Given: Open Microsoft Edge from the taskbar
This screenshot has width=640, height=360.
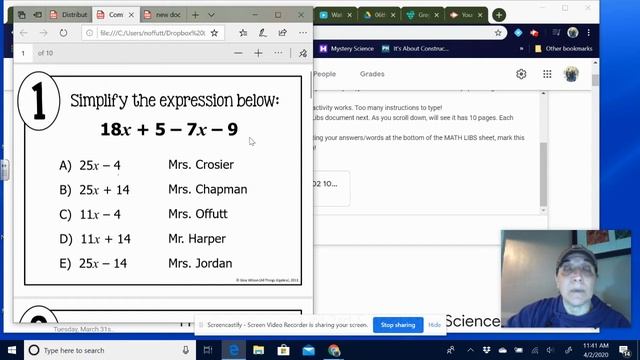Looking at the screenshot, I should [x=234, y=350].
